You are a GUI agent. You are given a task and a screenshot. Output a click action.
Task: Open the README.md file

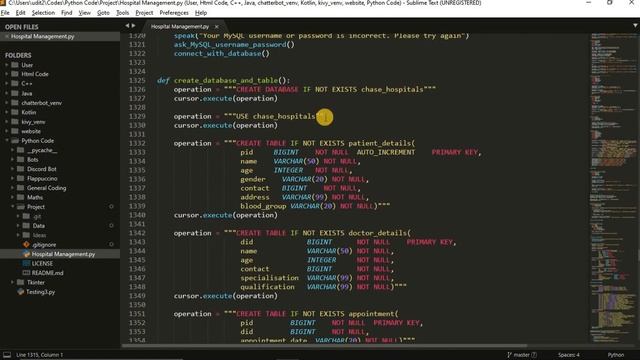coord(47,273)
